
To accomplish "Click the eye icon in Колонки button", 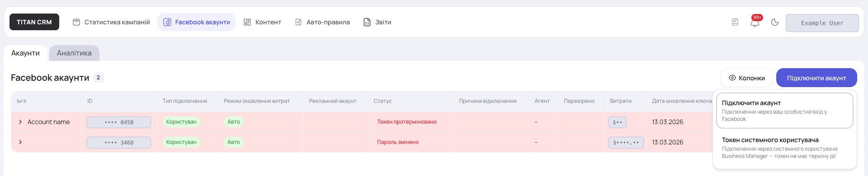I will 732,78.
